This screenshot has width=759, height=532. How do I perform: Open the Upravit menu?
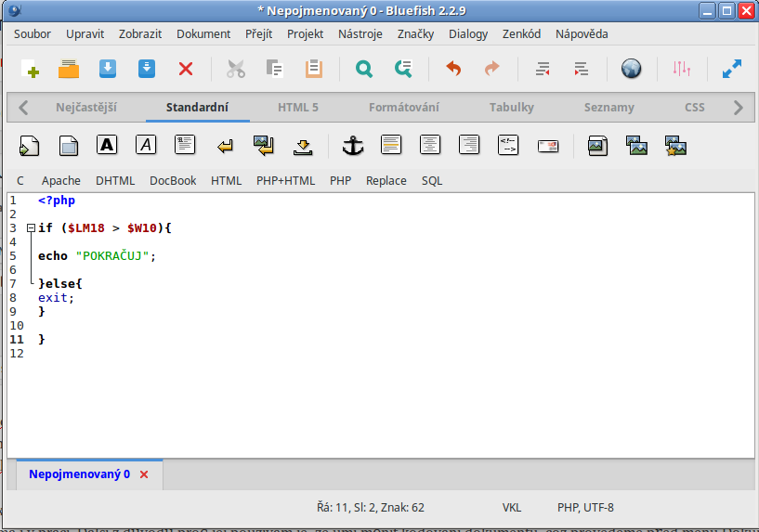tap(85, 33)
